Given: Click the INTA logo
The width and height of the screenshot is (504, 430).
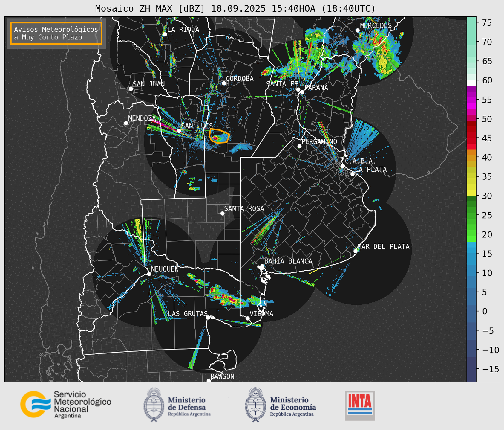Looking at the screenshot, I should [360, 405].
